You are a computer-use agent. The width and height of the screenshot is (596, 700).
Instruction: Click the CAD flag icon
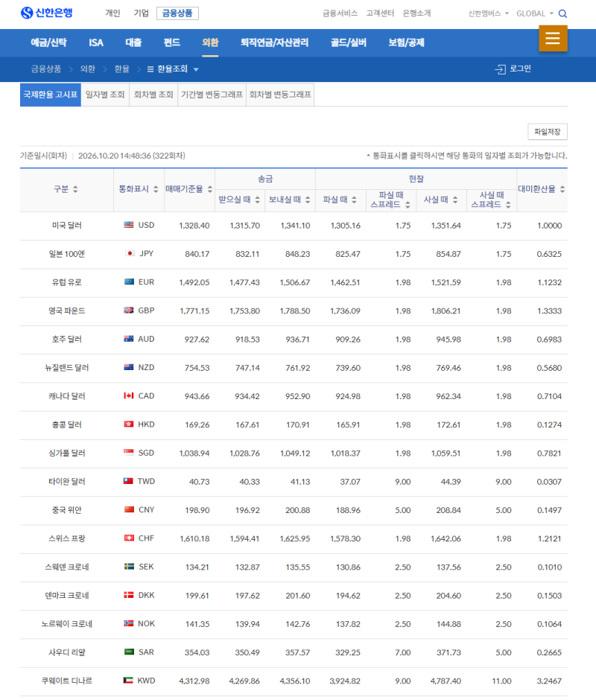[129, 395]
